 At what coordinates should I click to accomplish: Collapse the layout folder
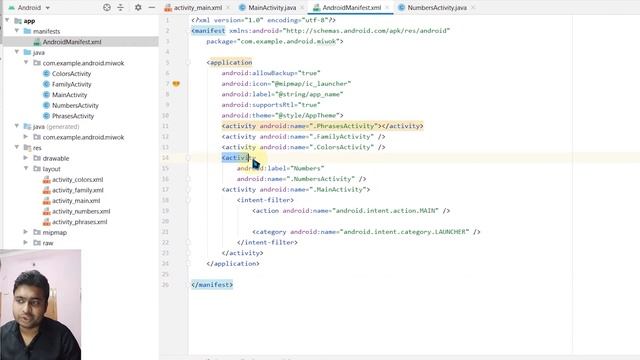point(26,168)
